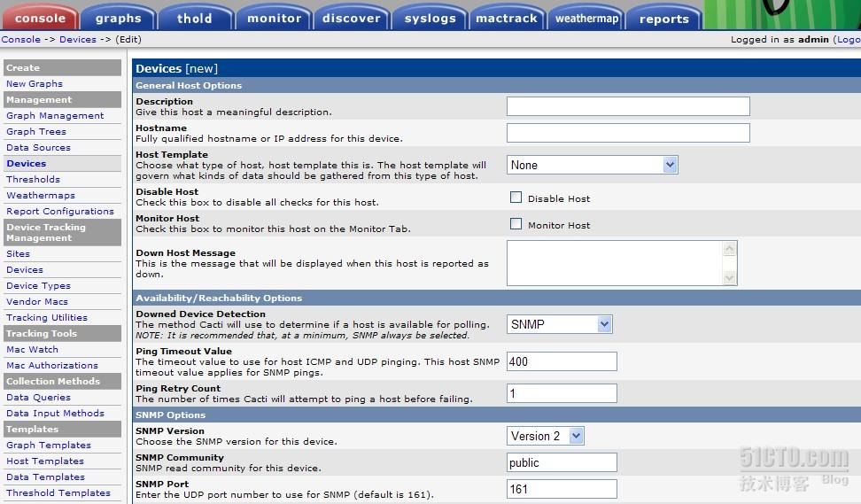Open Mac Authorizations in the sidebar
The height and width of the screenshot is (504, 861).
pos(52,365)
